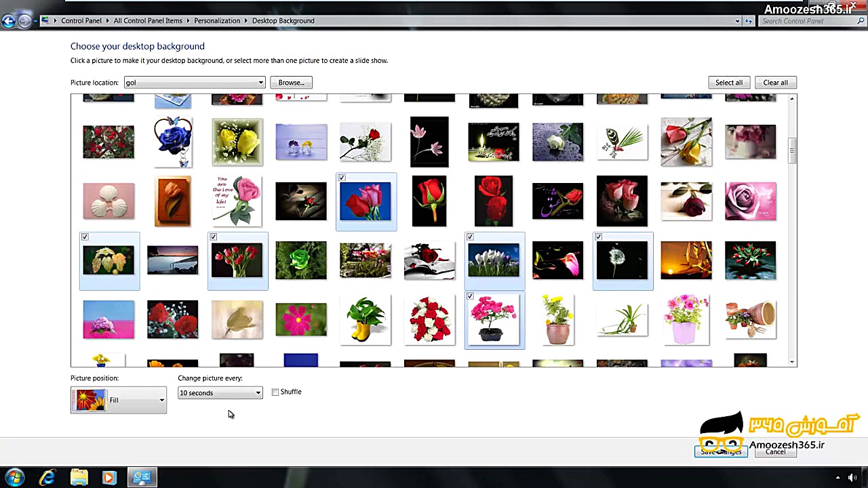868x488 pixels.
Task: Click the Select all button
Action: click(729, 83)
